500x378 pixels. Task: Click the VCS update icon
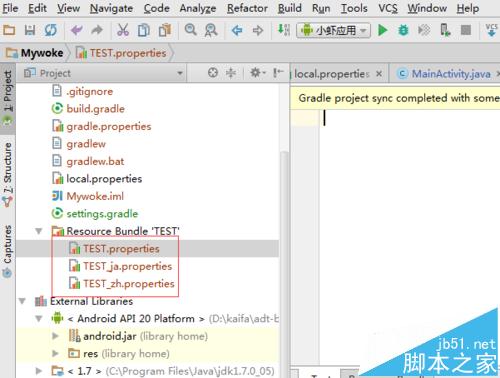(x=491, y=30)
